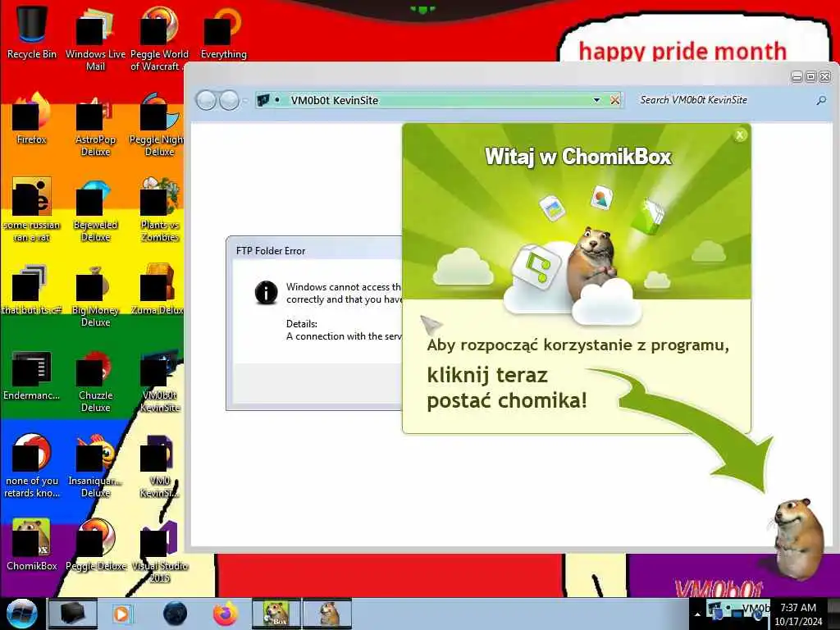This screenshot has width=840, height=630.
Task: Open the Windows Start menu
Action: 22,614
